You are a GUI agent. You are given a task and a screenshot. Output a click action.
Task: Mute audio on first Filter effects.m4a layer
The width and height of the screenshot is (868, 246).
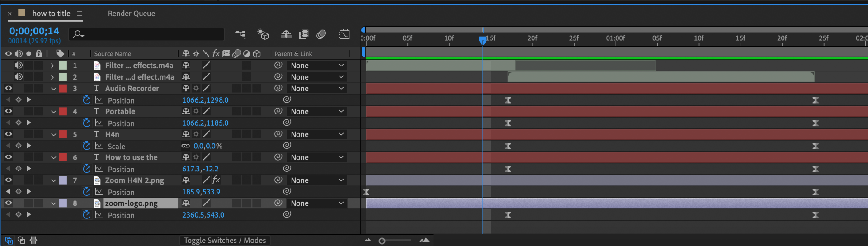tap(19, 65)
